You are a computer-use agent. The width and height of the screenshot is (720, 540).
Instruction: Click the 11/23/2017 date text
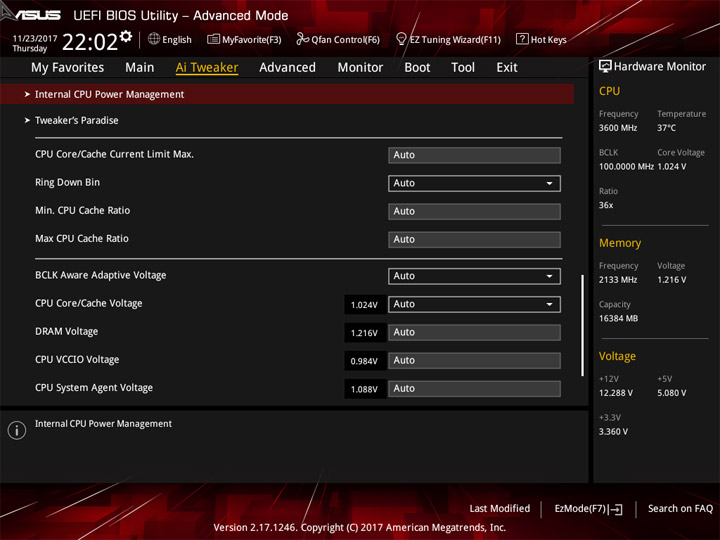(x=34, y=38)
